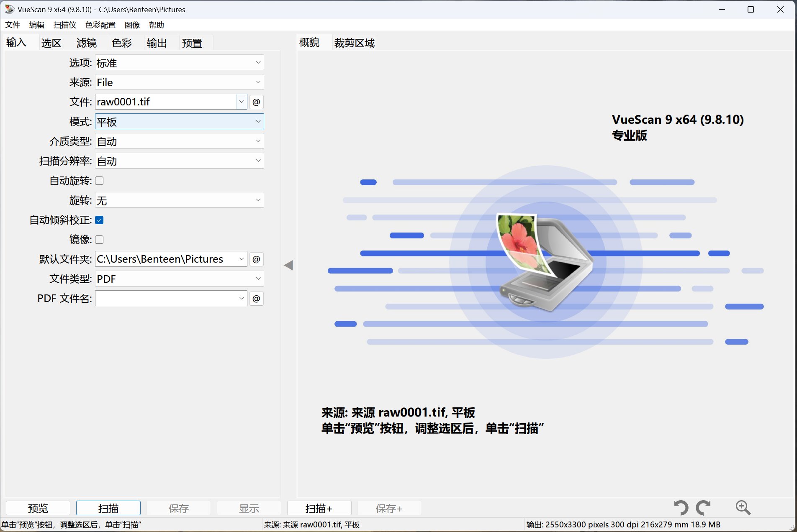Click the 保存 button
This screenshot has height=532, width=797.
click(x=179, y=508)
